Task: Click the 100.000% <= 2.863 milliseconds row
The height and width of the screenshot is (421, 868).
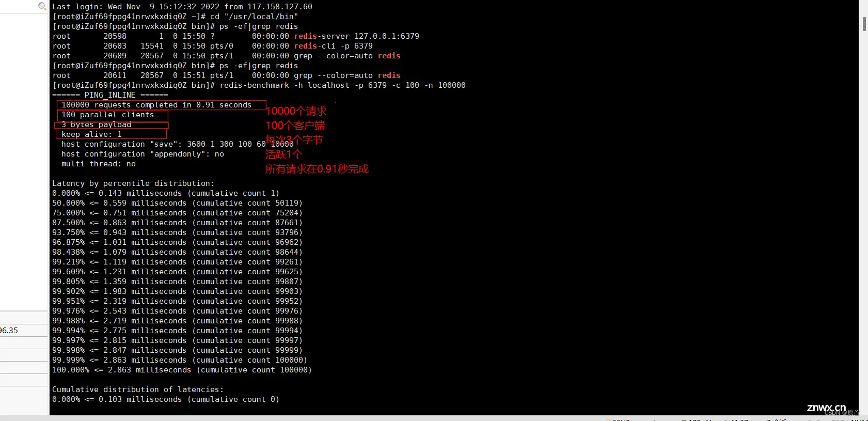Action: [x=182, y=370]
